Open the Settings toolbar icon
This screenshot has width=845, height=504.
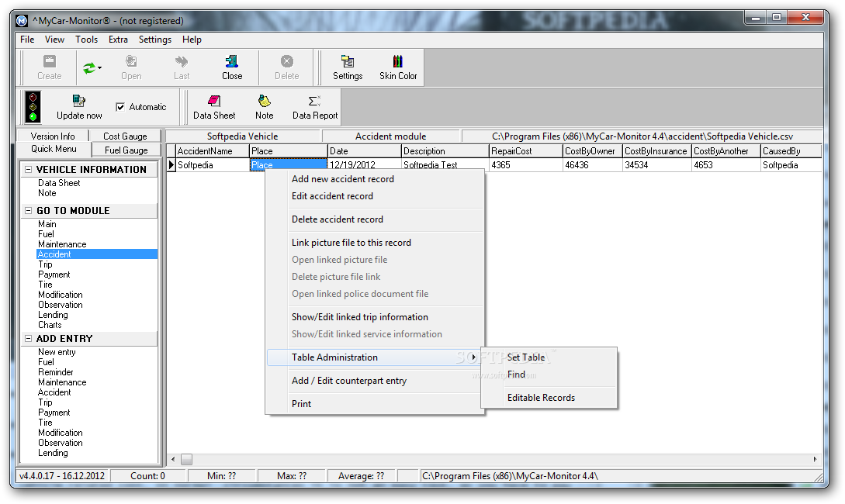click(348, 68)
